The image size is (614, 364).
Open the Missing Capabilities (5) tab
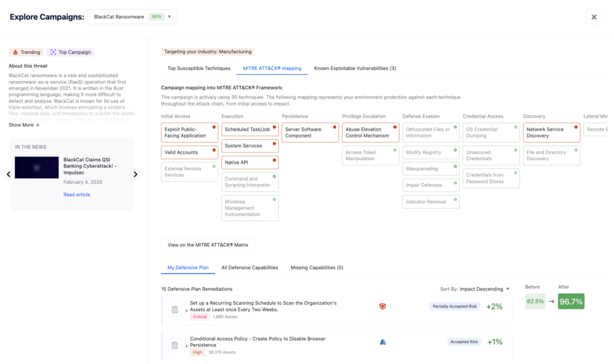click(x=317, y=267)
